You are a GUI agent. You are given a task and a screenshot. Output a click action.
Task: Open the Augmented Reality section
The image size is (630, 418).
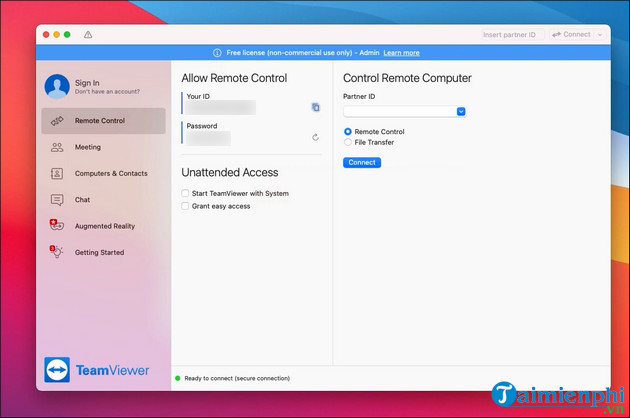pos(104,226)
